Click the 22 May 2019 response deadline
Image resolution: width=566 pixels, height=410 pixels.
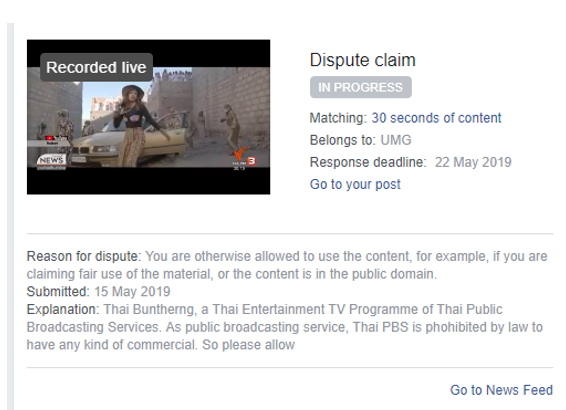pos(473,162)
